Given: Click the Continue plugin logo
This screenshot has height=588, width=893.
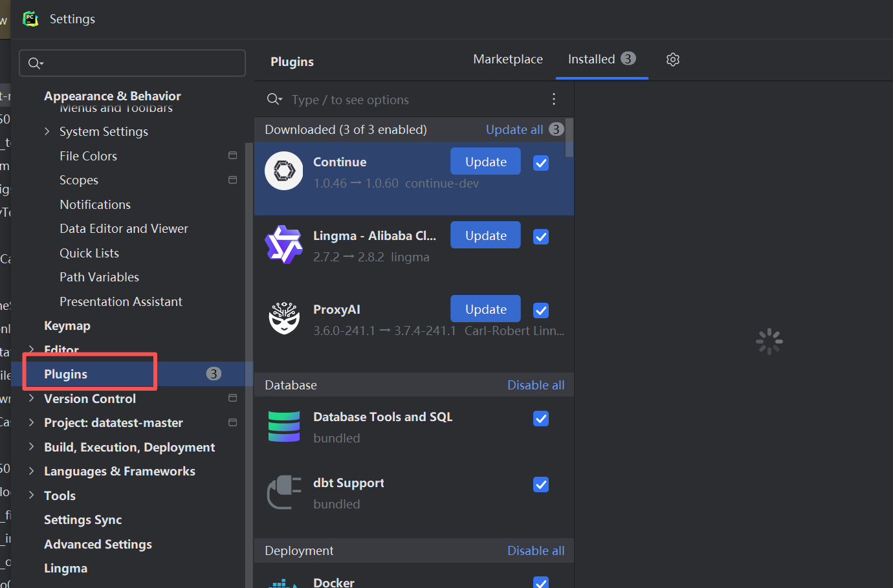Looking at the screenshot, I should point(284,171).
